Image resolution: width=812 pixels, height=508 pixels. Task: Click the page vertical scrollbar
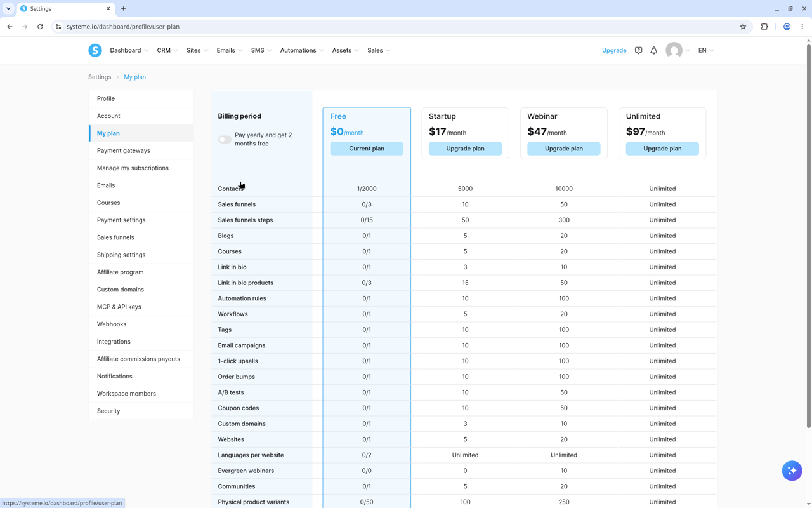click(808, 235)
